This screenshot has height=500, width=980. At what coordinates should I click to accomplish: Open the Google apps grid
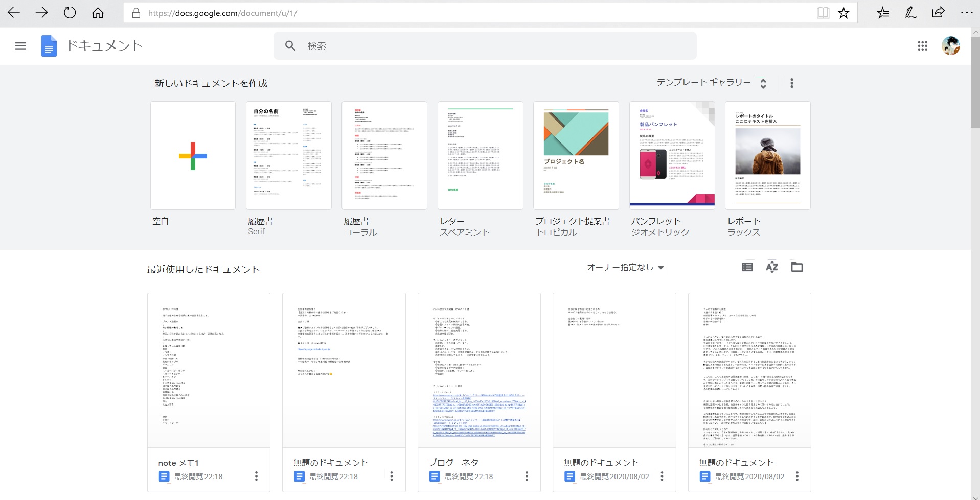pos(922,46)
